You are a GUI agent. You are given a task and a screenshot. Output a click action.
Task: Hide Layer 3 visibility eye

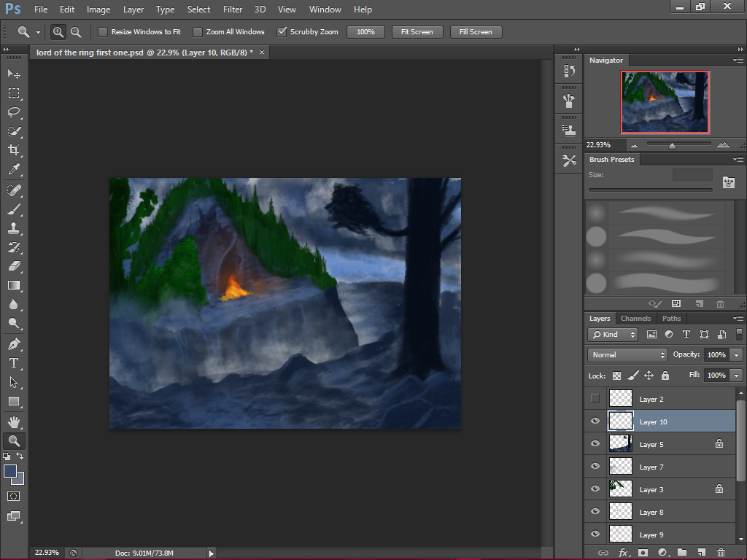point(595,489)
